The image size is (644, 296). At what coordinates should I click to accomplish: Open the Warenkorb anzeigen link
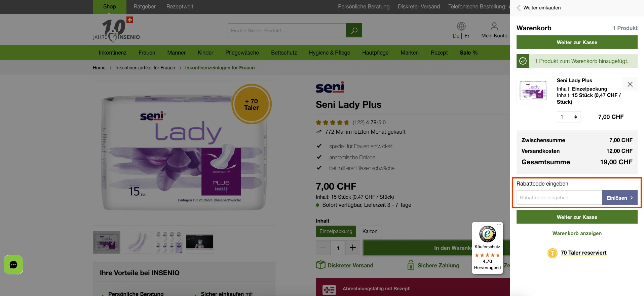click(577, 233)
